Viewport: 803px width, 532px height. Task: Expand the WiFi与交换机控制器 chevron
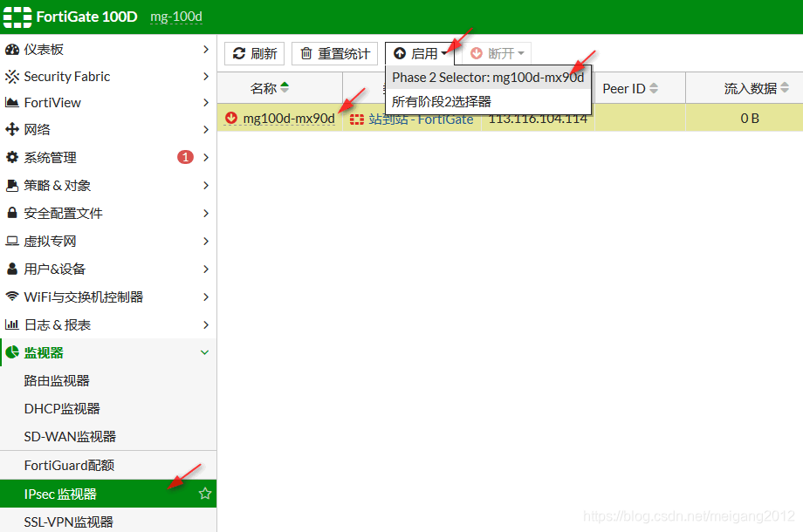point(206,297)
